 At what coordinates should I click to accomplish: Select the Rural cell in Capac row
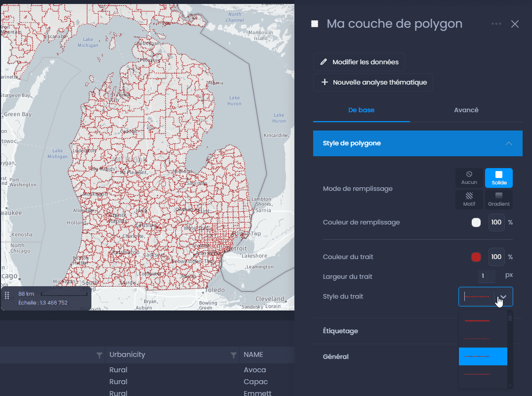[x=119, y=382]
